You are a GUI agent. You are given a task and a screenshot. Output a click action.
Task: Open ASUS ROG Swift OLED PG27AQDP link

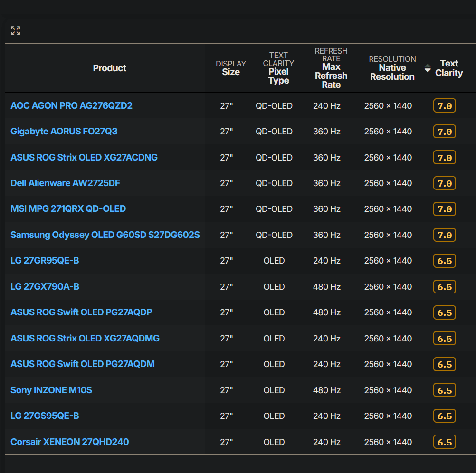coord(81,312)
